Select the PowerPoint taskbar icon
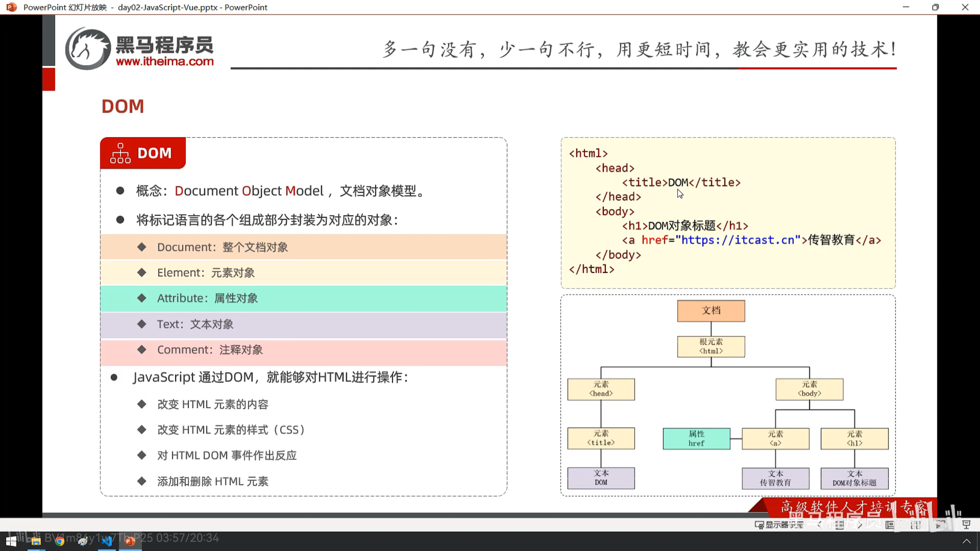The height and width of the screenshot is (551, 980). 130,541
